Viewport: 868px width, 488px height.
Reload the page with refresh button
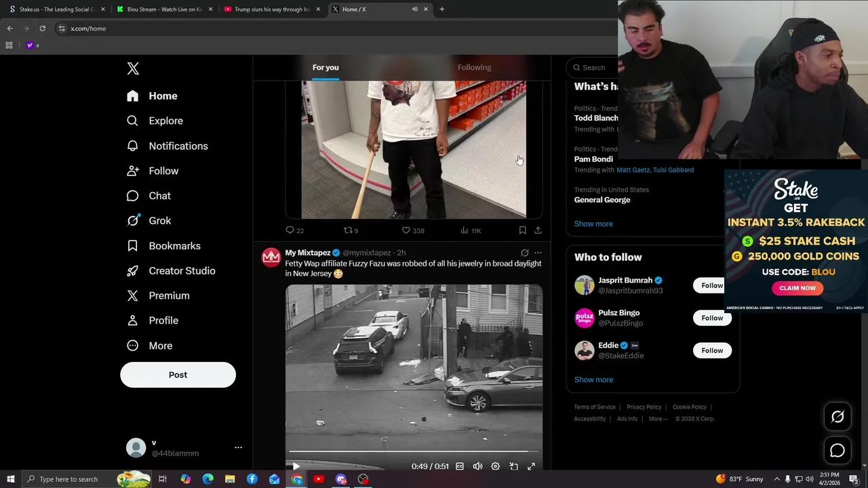tap(42, 28)
